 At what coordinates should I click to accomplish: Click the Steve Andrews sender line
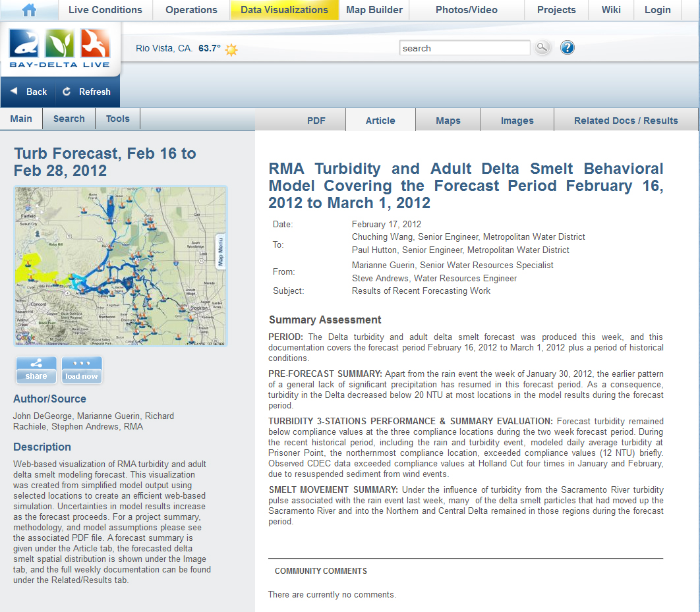pyautogui.click(x=434, y=279)
